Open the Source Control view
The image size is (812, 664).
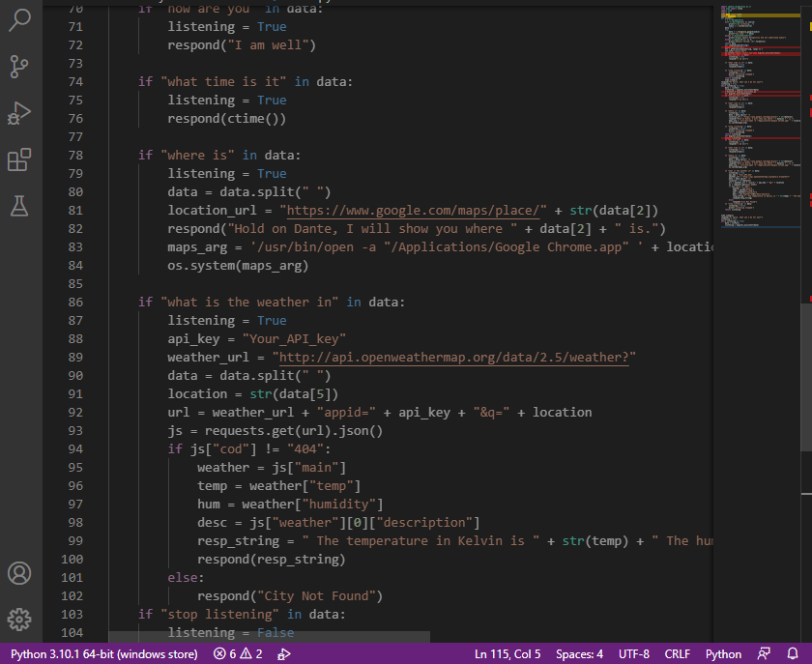(20, 67)
